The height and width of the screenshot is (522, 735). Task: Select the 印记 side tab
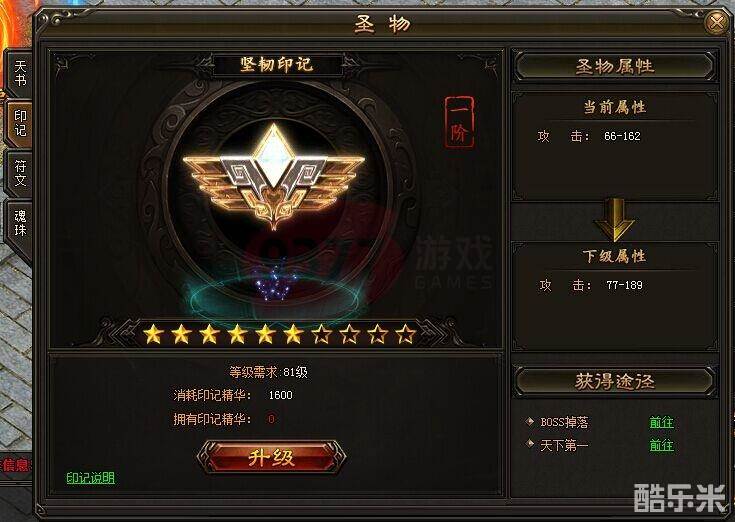[20, 123]
